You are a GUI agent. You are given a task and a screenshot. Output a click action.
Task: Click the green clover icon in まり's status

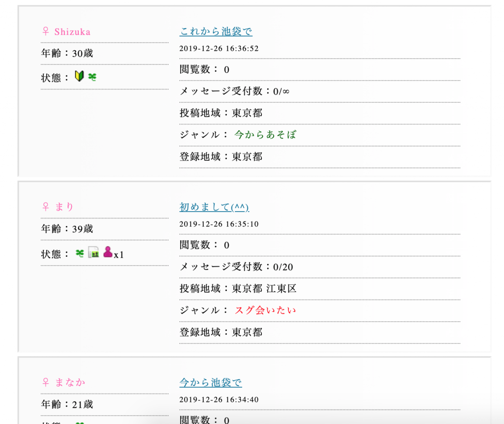(x=80, y=253)
